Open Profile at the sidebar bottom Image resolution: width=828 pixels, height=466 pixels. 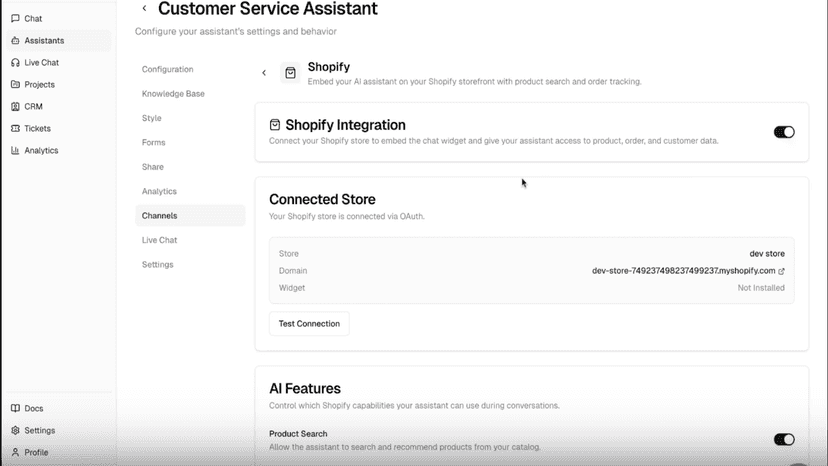[57, 452]
